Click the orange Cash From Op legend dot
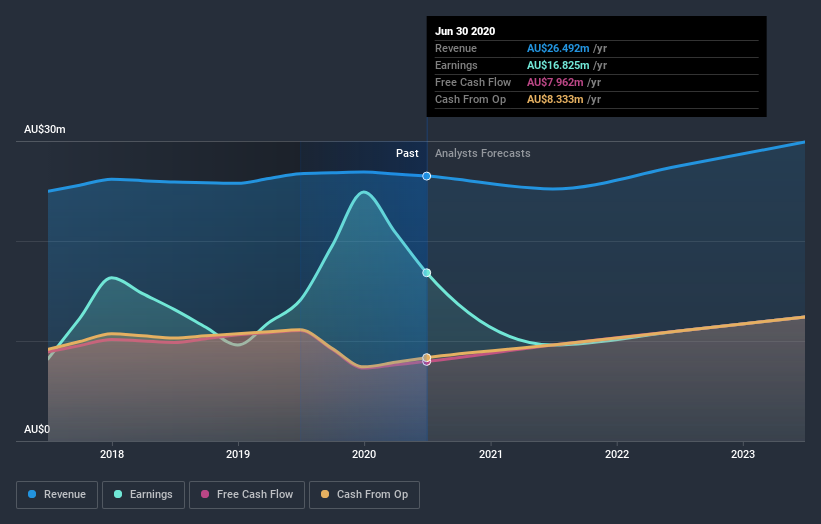The height and width of the screenshot is (524, 821). [325, 494]
